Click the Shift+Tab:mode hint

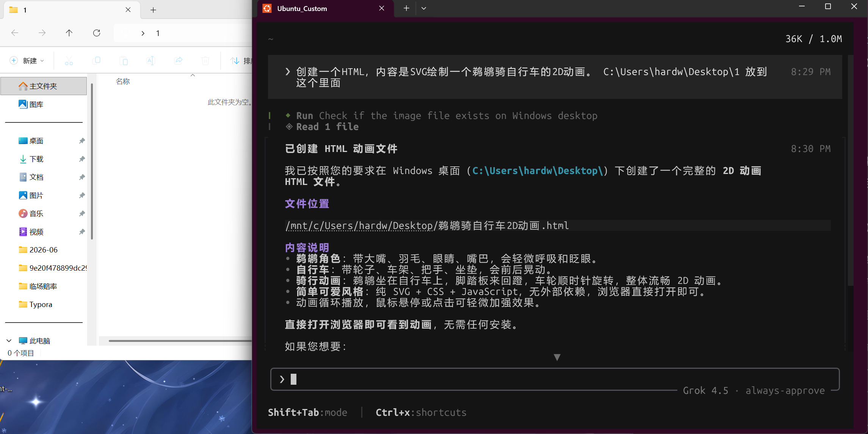[x=307, y=412]
